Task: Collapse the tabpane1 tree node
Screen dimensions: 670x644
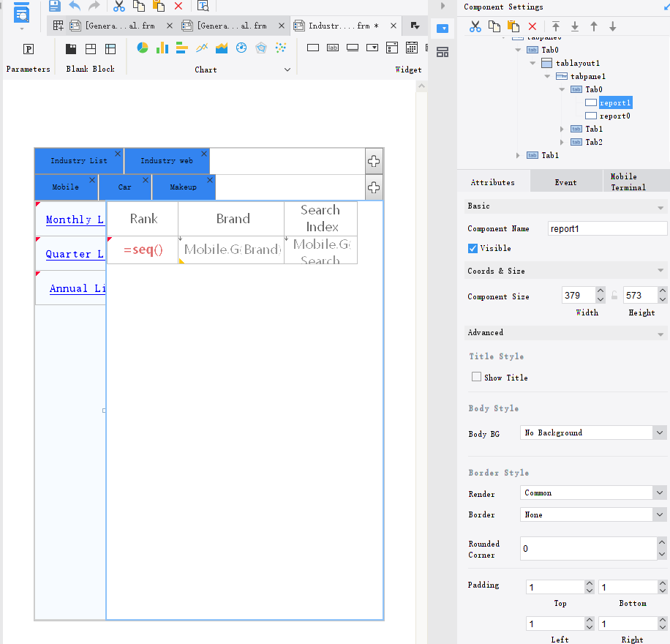Action: click(x=547, y=77)
